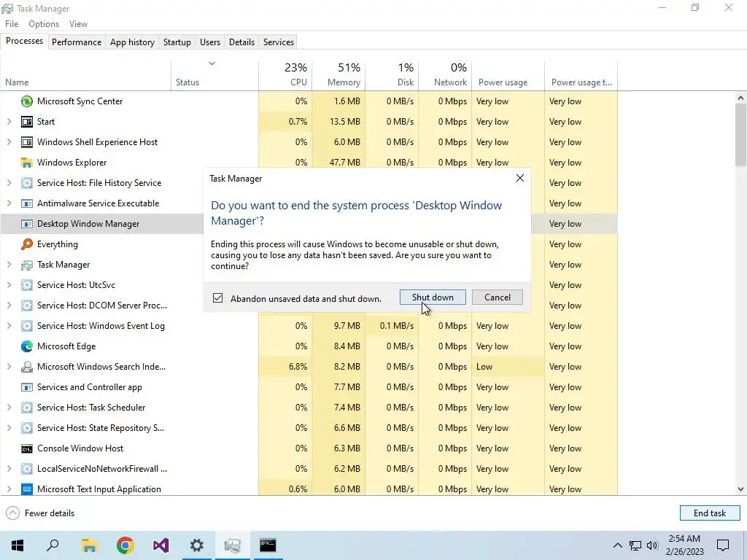Screen dimensions: 747x560
Task: Open Windows Start menu on taskbar
Action: tap(18, 545)
